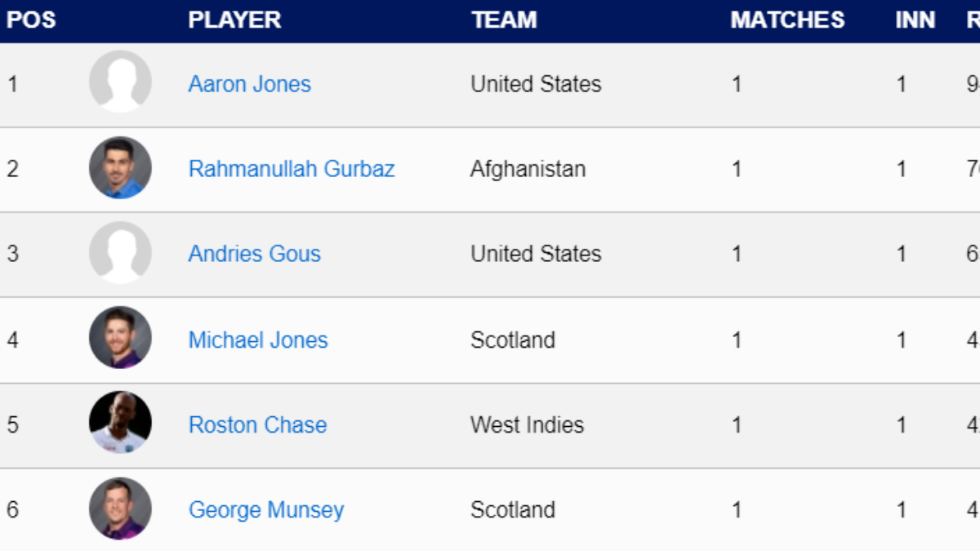Sort by INN column header

(915, 20)
